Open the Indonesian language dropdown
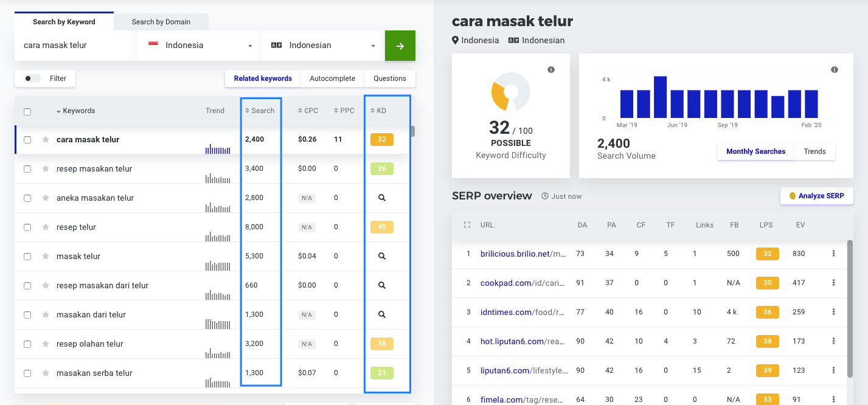 point(323,46)
